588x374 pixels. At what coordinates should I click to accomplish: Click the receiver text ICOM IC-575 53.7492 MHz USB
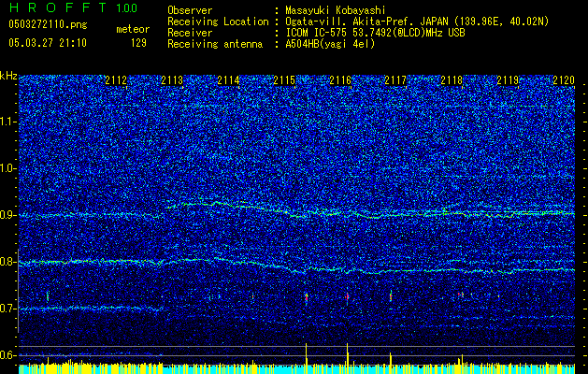tap(375, 33)
